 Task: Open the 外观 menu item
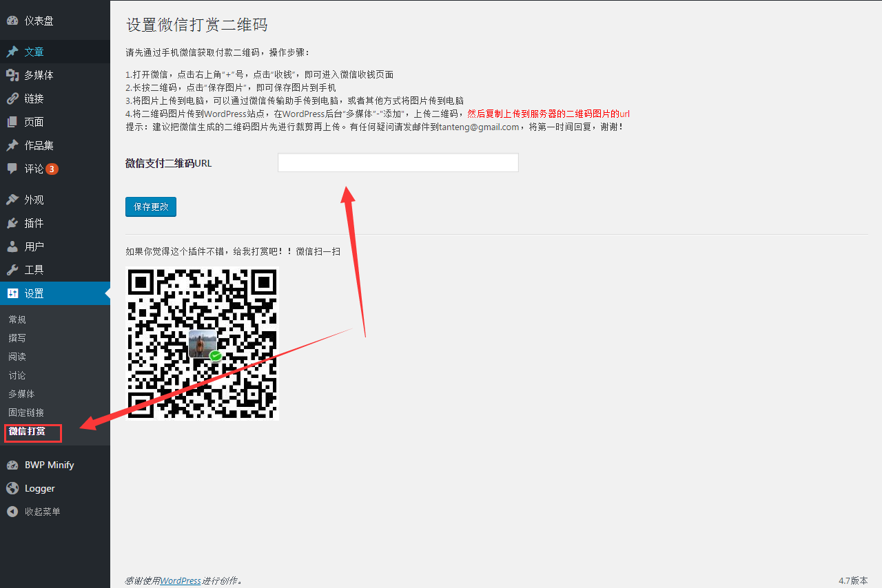[x=55, y=200]
